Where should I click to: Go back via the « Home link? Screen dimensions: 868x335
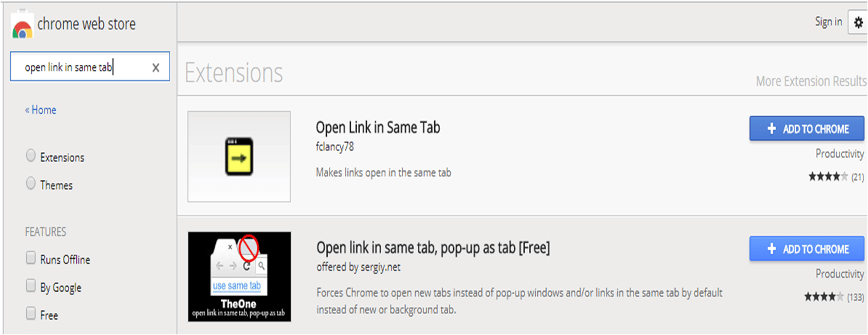click(x=41, y=110)
